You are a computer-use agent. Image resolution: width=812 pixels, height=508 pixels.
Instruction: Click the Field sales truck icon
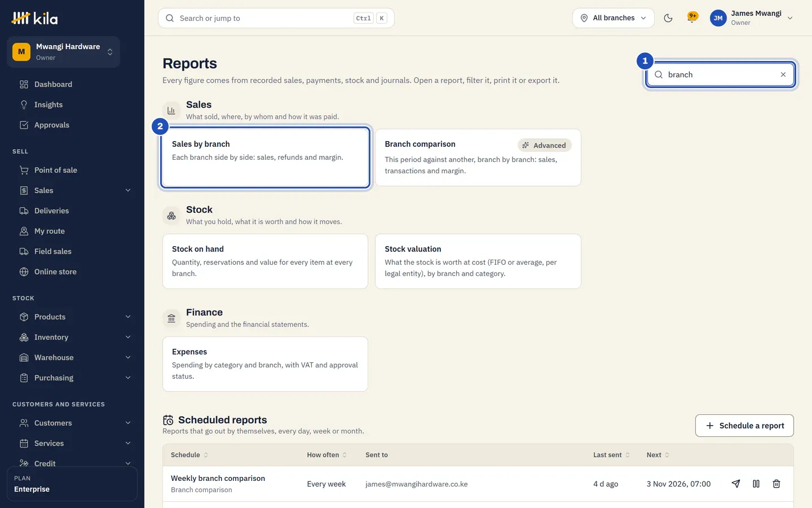24,251
